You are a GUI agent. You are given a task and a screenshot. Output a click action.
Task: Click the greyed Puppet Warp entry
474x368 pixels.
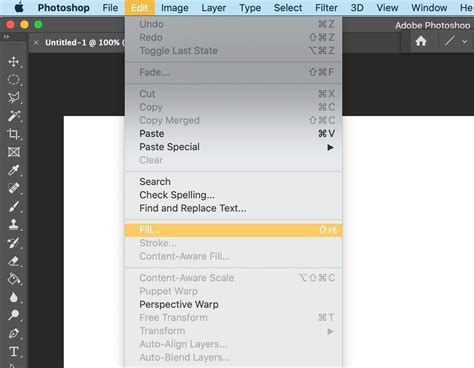pyautogui.click(x=233, y=291)
